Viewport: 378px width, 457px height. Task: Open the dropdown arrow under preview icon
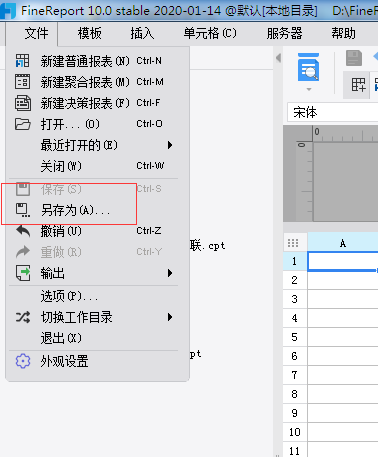click(x=309, y=89)
